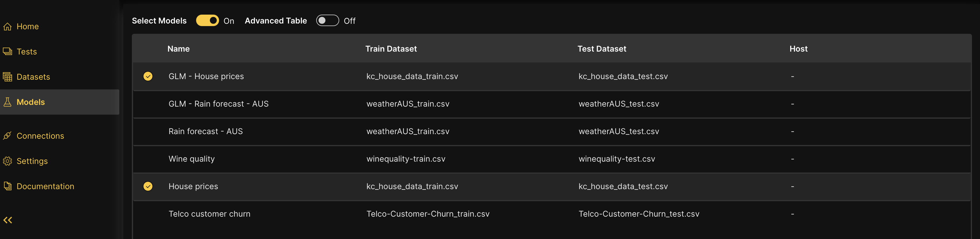Screen dimensions: 980x239
Task: Enable the Advanced Table toggle
Action: (x=327, y=21)
